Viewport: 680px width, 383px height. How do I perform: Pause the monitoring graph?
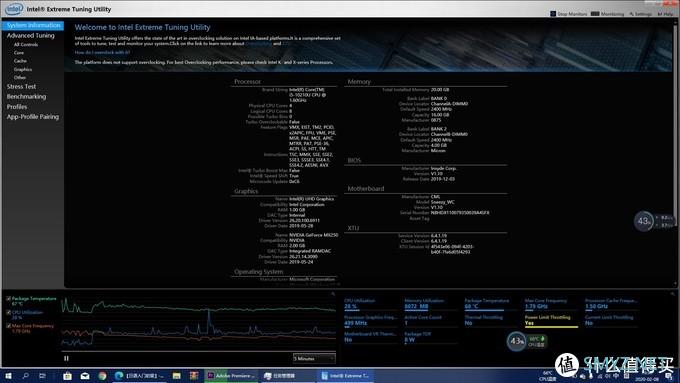(66, 358)
